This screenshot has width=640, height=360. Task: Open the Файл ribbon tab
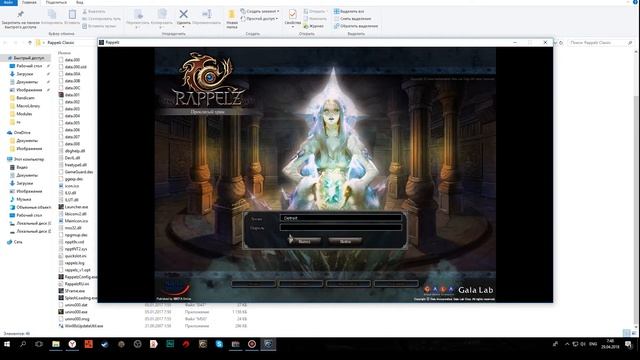coord(8,2)
